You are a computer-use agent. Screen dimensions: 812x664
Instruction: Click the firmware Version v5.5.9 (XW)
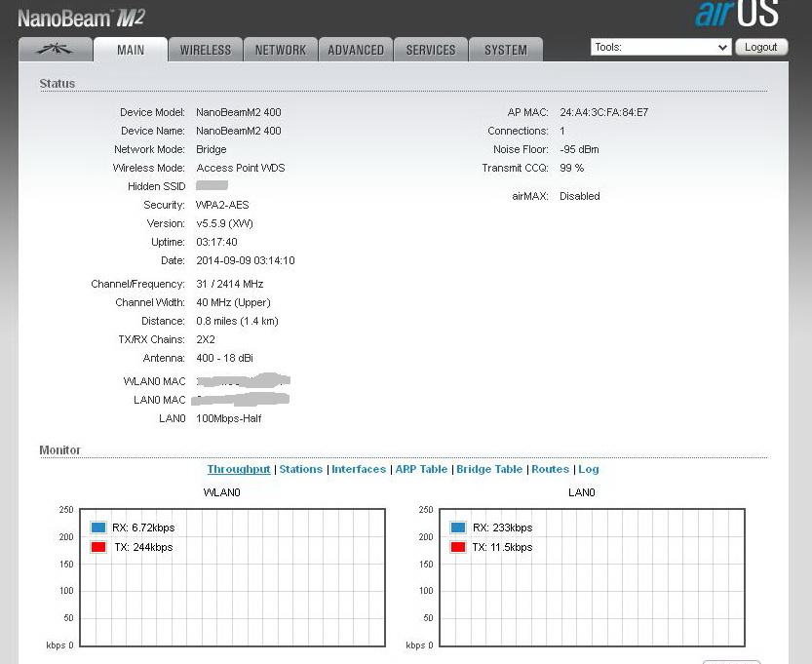point(225,223)
